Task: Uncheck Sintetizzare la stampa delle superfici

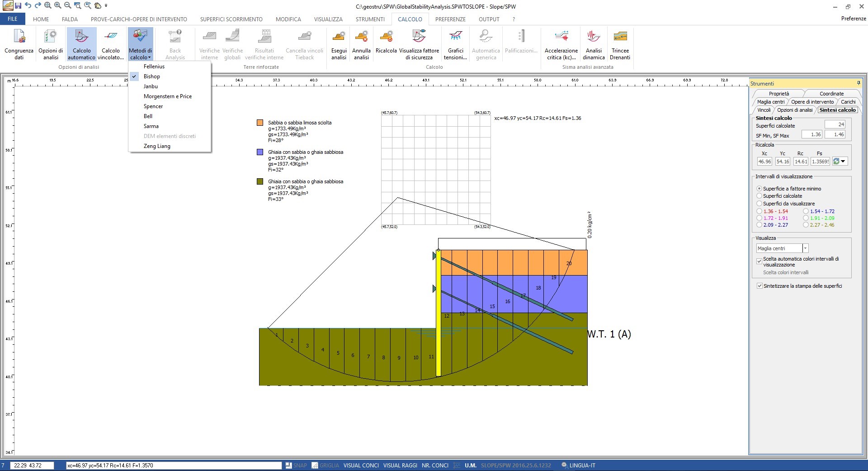Action: (760, 286)
